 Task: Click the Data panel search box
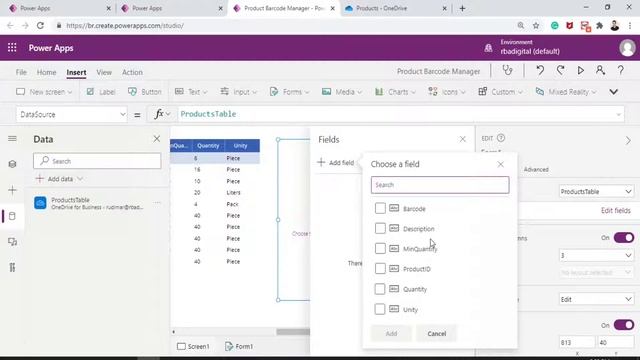[x=97, y=161]
